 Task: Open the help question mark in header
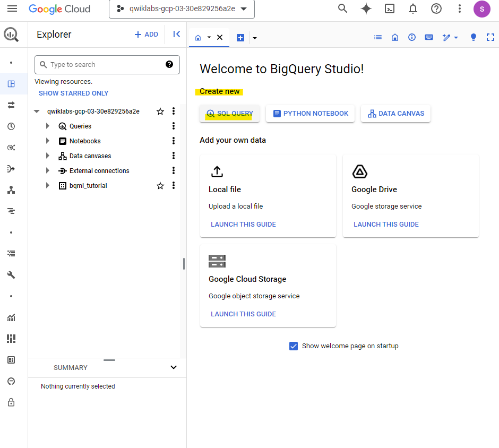tap(436, 8)
